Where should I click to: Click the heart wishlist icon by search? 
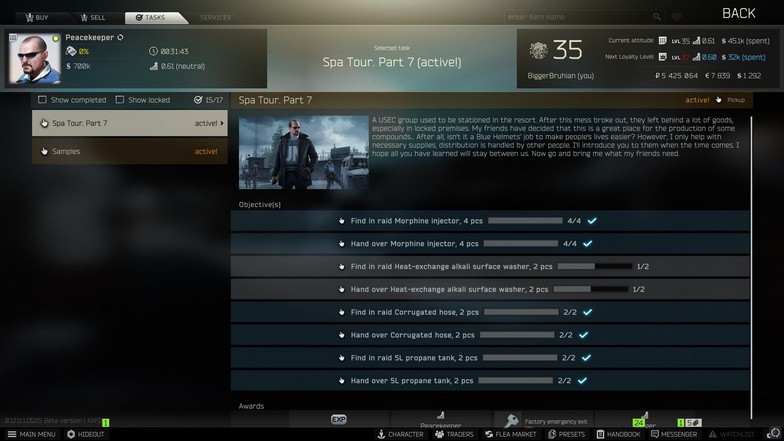tap(676, 17)
